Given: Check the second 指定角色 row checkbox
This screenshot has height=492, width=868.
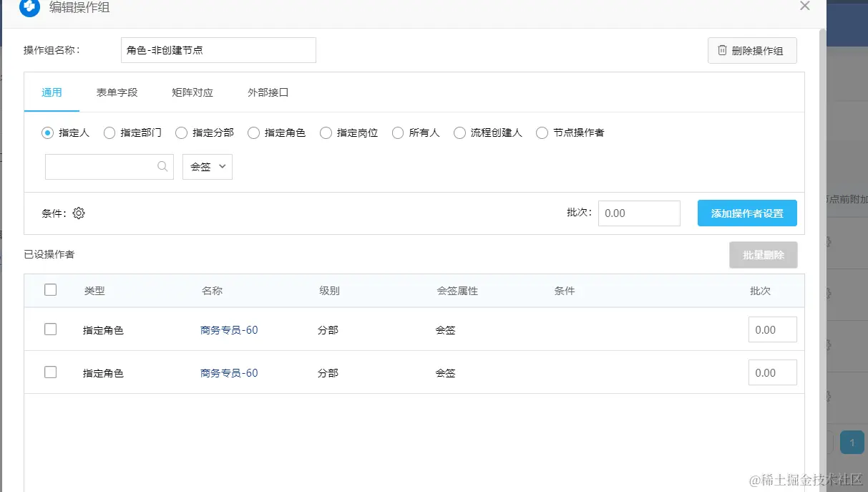Looking at the screenshot, I should click(x=50, y=372).
